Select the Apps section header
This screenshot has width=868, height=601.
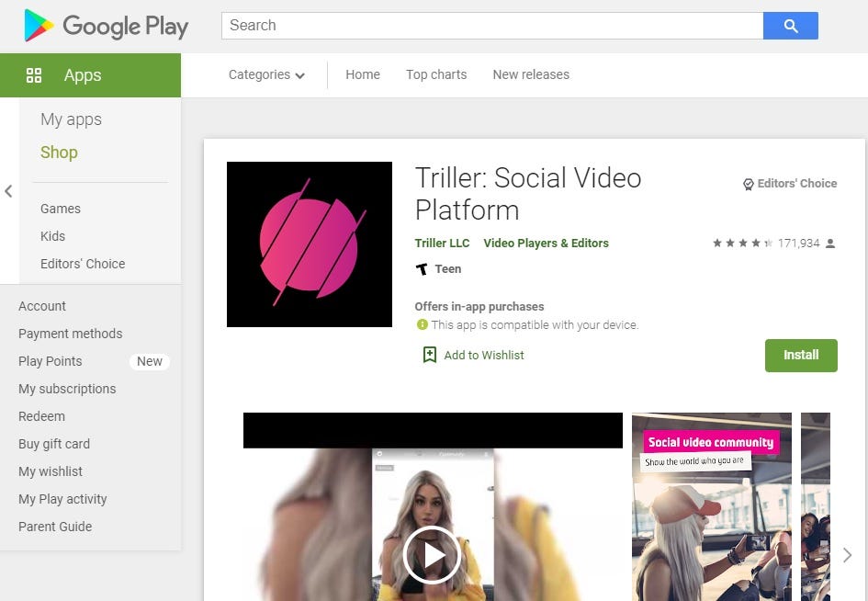[90, 75]
